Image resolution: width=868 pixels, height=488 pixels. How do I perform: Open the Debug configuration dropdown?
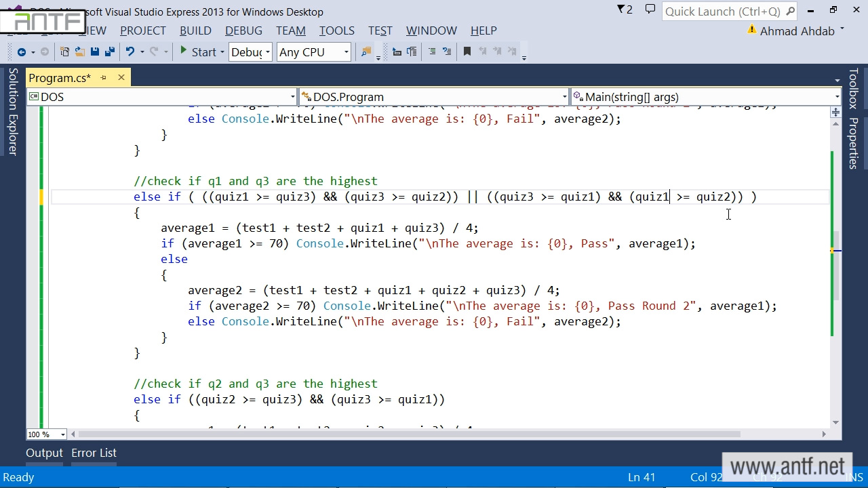pos(250,52)
